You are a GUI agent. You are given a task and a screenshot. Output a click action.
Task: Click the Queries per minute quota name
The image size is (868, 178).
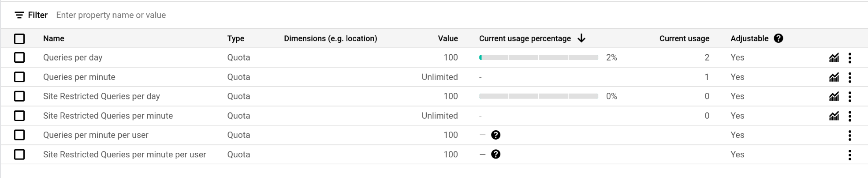click(79, 77)
